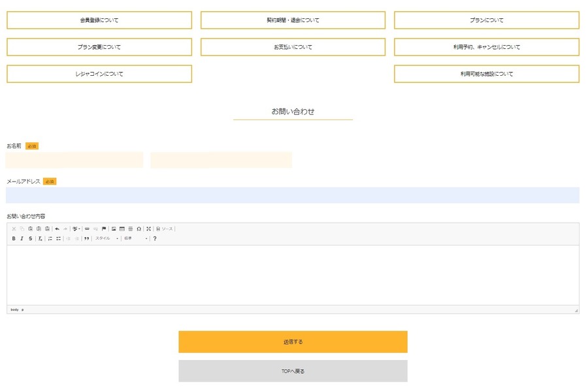The height and width of the screenshot is (390, 588).
Task: Click the メールアドレス input field
Action: click(293, 195)
